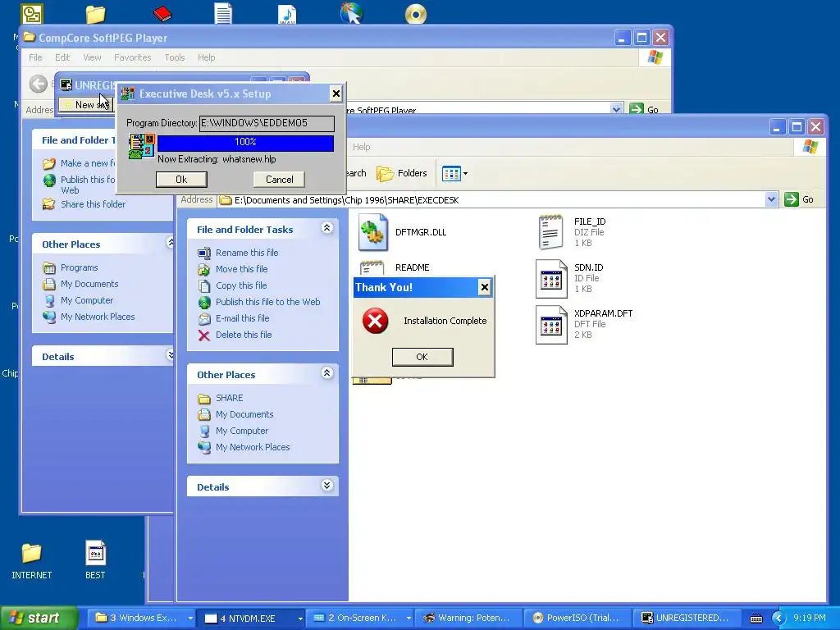Close the Executive Desk Setup window
840x630 pixels.
click(336, 94)
